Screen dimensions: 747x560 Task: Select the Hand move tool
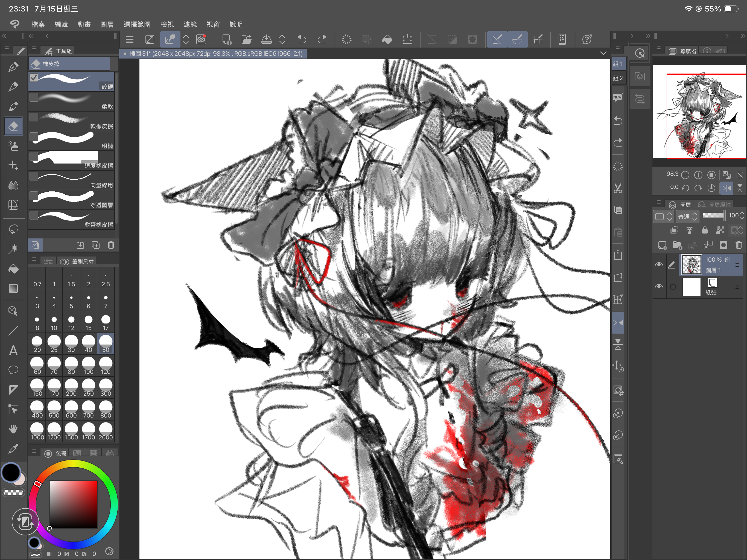click(13, 429)
